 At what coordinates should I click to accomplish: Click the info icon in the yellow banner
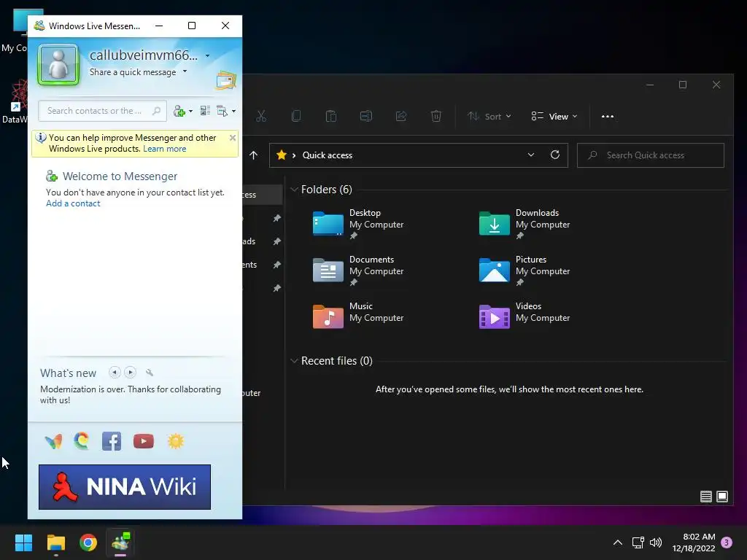[x=41, y=138]
